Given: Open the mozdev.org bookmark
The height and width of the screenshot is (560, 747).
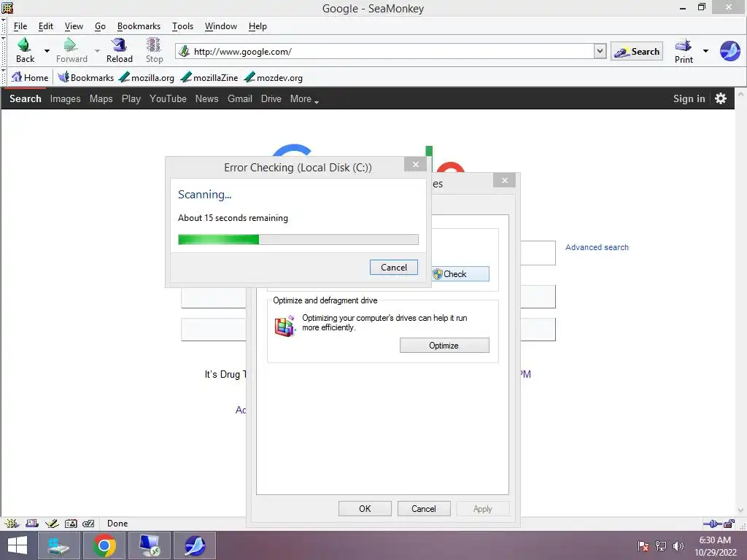Looking at the screenshot, I should click(273, 77).
